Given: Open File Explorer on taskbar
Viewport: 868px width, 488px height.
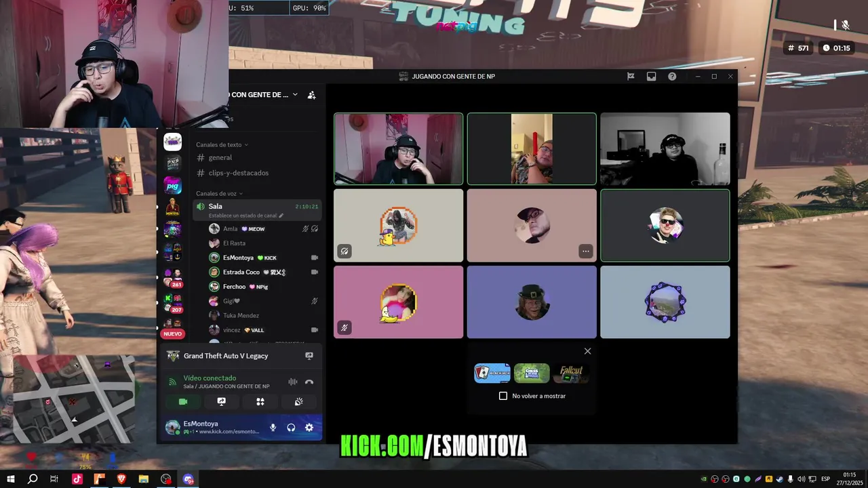Looking at the screenshot, I should (x=144, y=479).
